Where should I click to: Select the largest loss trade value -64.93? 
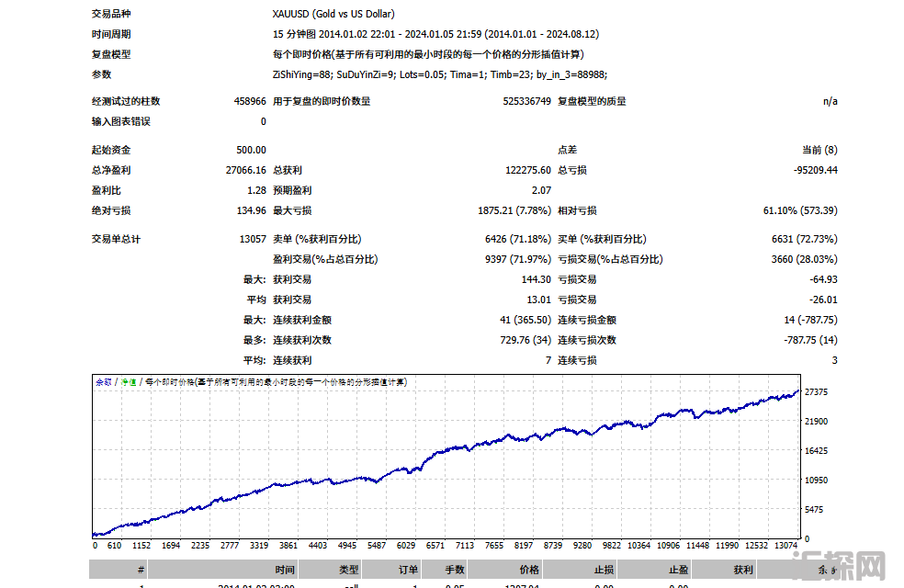pyautogui.click(x=823, y=279)
